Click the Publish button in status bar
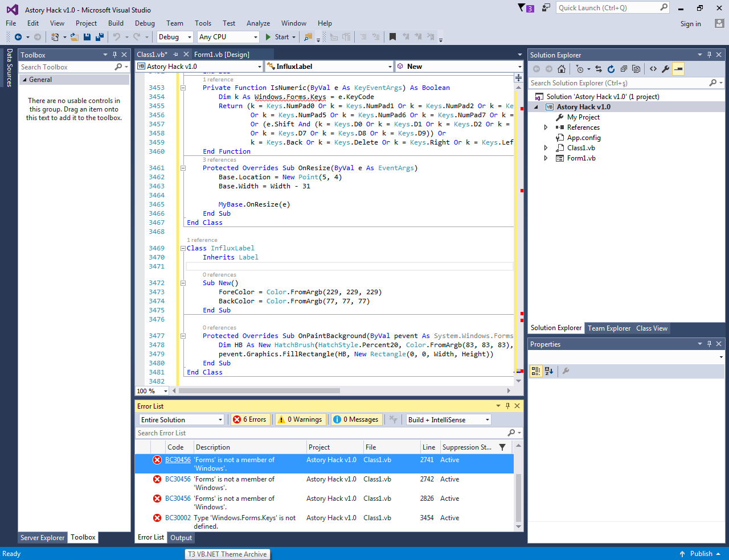This screenshot has height=560, width=729. coord(701,554)
